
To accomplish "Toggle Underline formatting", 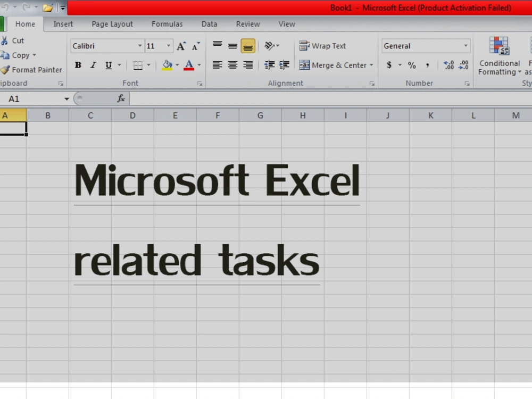I will [x=109, y=65].
